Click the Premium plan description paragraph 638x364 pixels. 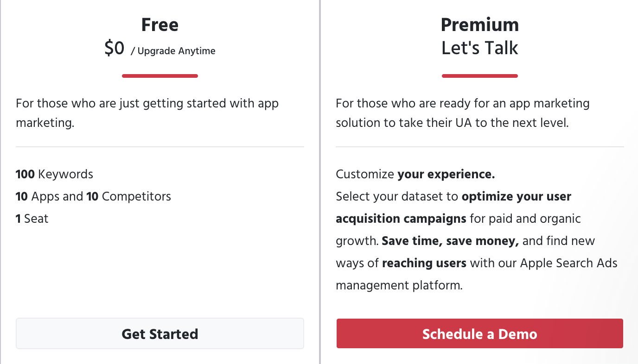(x=463, y=113)
